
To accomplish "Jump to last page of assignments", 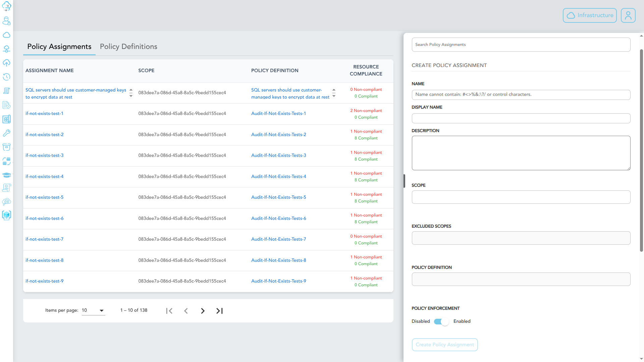I will point(219,311).
